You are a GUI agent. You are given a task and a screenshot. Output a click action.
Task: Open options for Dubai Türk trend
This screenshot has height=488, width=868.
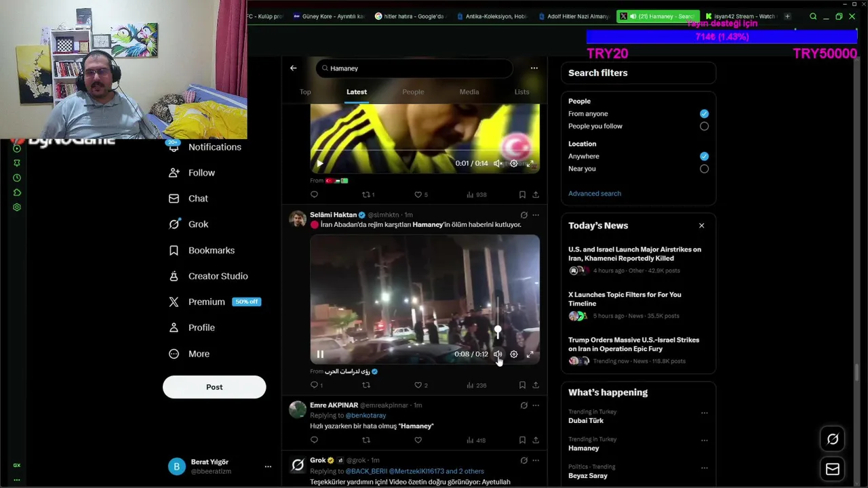(704, 413)
